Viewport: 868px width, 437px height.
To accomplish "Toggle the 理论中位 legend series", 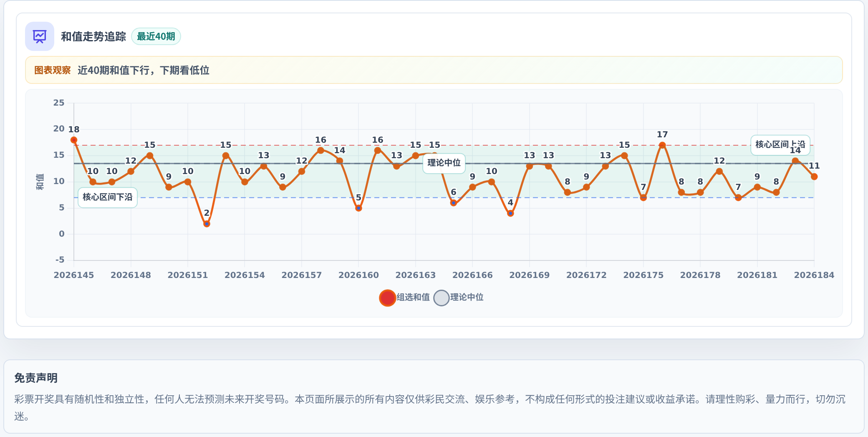I will (459, 298).
